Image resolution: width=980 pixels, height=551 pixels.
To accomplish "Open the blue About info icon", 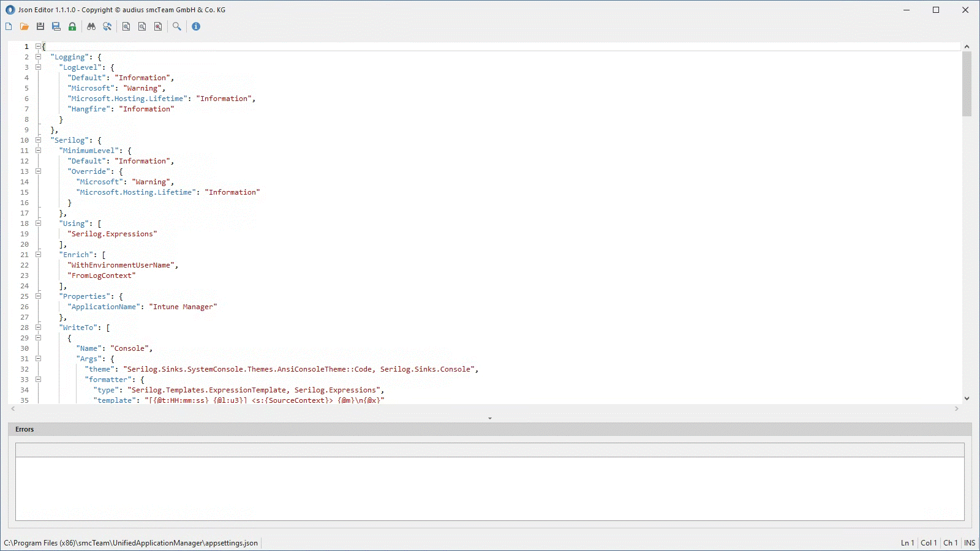I will pos(196,26).
